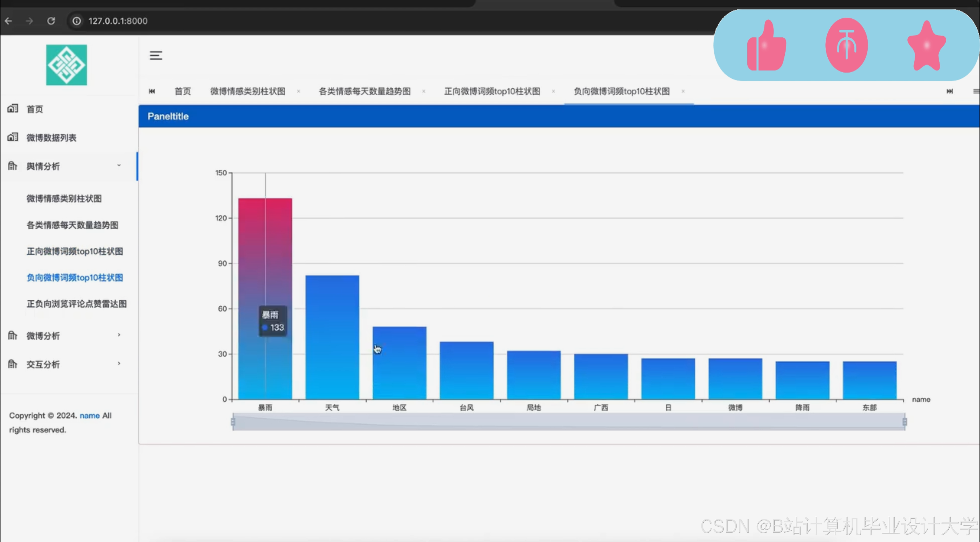Open 正负向浏览评论点赞雷达图 sidebar item
980x542 pixels.
(x=77, y=304)
